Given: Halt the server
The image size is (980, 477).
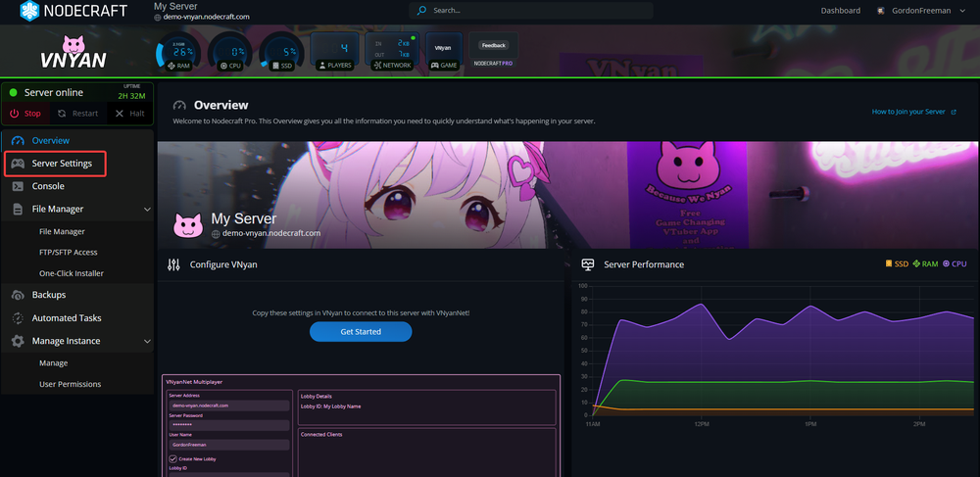Looking at the screenshot, I should pos(130,114).
